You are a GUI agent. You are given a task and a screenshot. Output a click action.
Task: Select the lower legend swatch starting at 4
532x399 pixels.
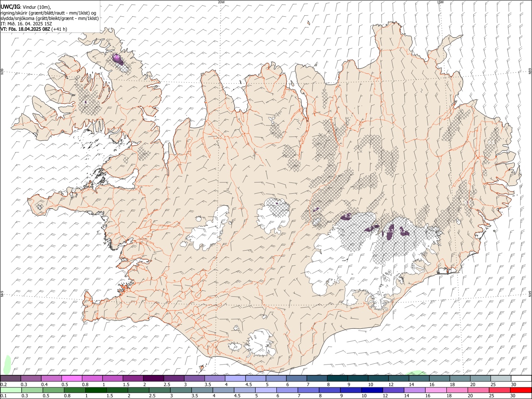(224, 390)
